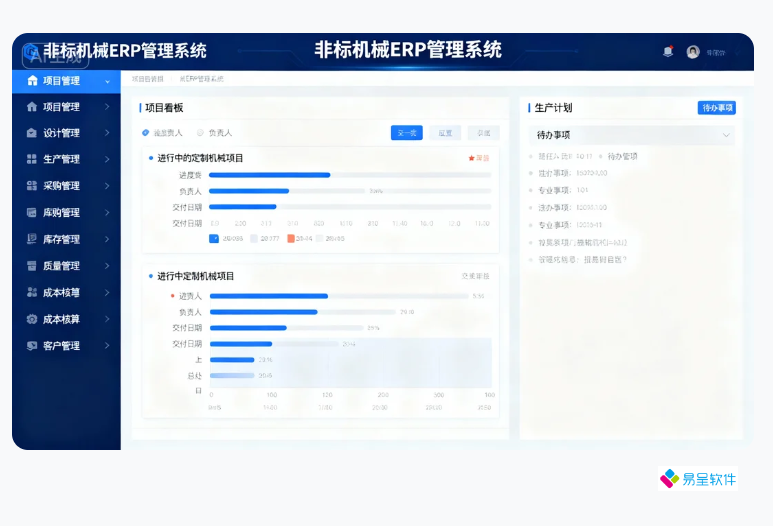Click the 生产计划 panel heading
The image size is (773, 526).
tap(553, 108)
